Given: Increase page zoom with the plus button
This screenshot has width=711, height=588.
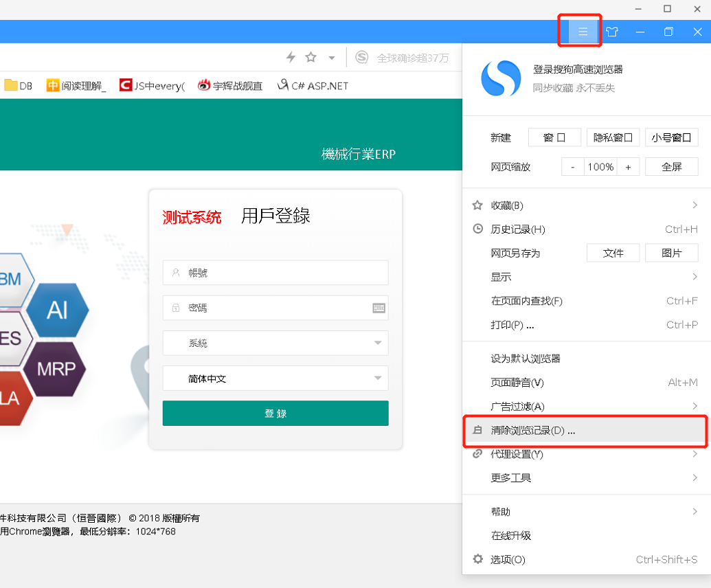Looking at the screenshot, I should (628, 167).
